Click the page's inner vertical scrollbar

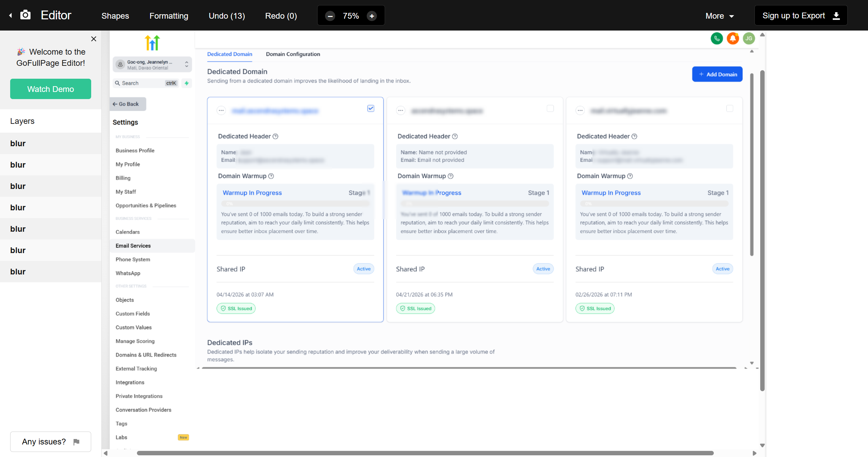point(751,165)
